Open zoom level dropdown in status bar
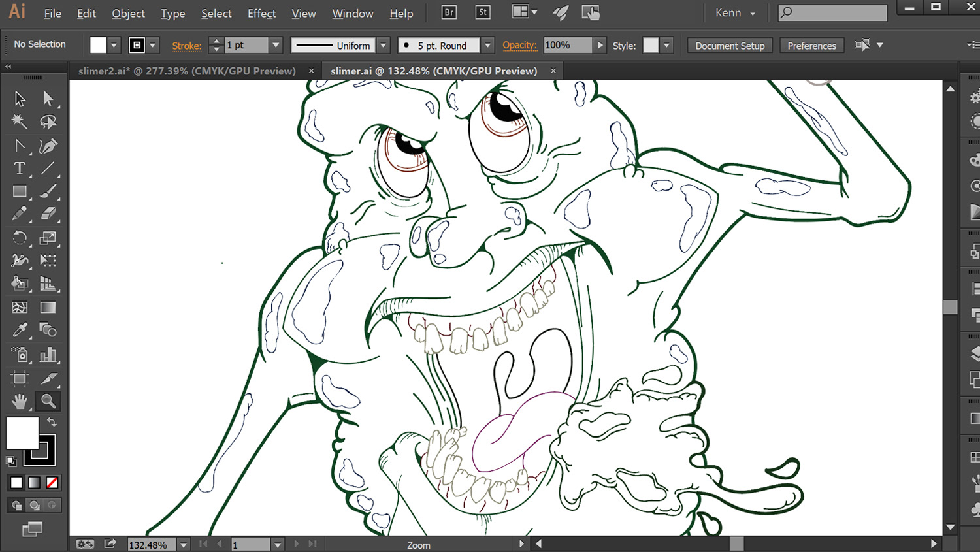This screenshot has height=552, width=980. coord(184,544)
